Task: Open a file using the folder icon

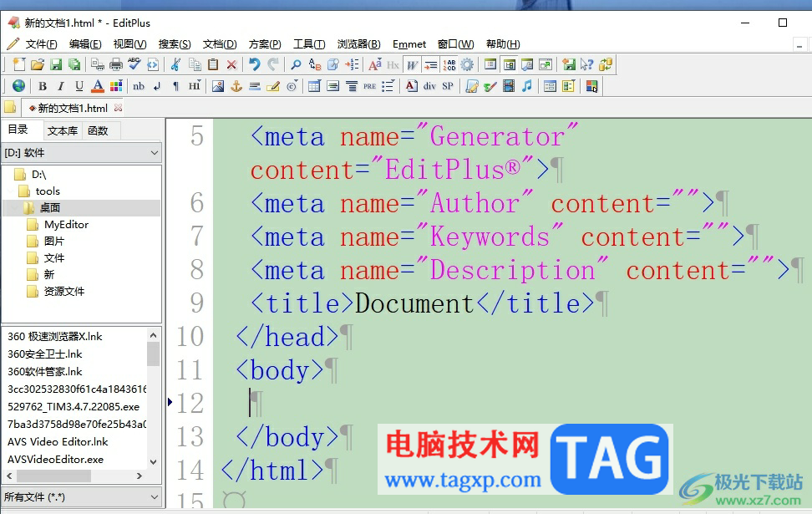Action: tap(38, 64)
